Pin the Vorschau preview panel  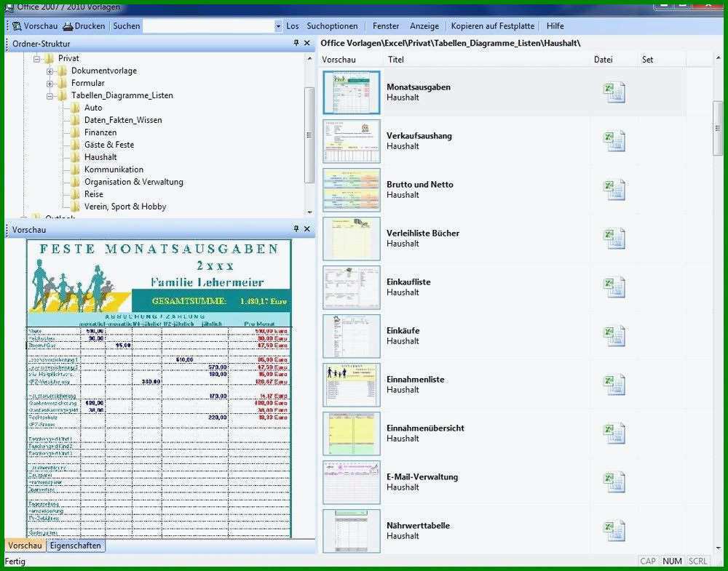click(x=296, y=228)
